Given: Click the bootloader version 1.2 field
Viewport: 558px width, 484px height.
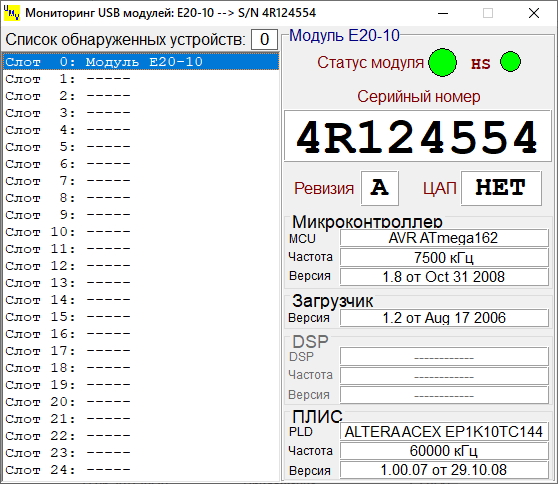Looking at the screenshot, I should click(x=444, y=318).
